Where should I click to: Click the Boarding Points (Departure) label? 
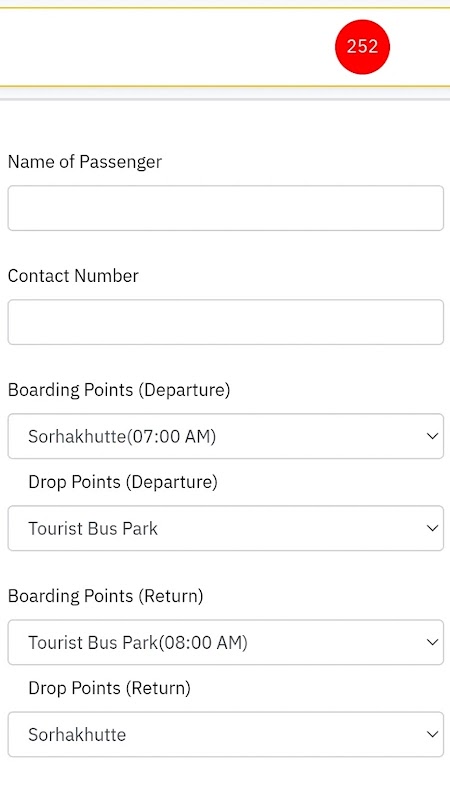119,390
